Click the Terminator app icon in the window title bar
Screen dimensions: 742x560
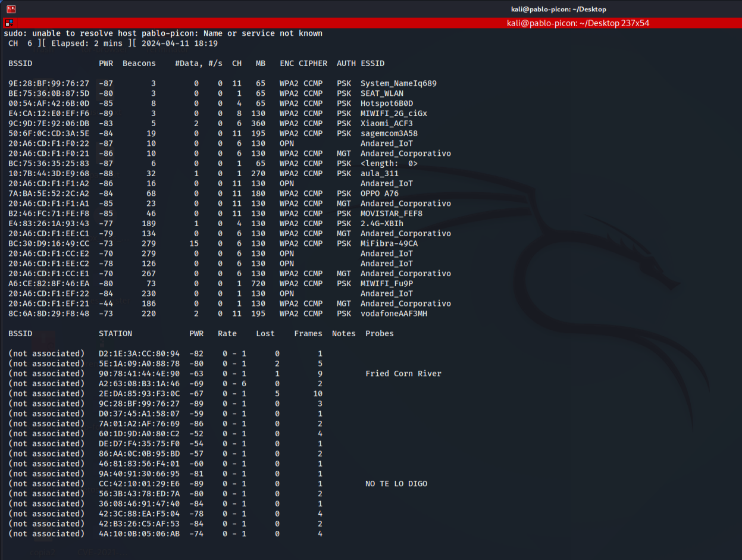pyautogui.click(x=11, y=9)
